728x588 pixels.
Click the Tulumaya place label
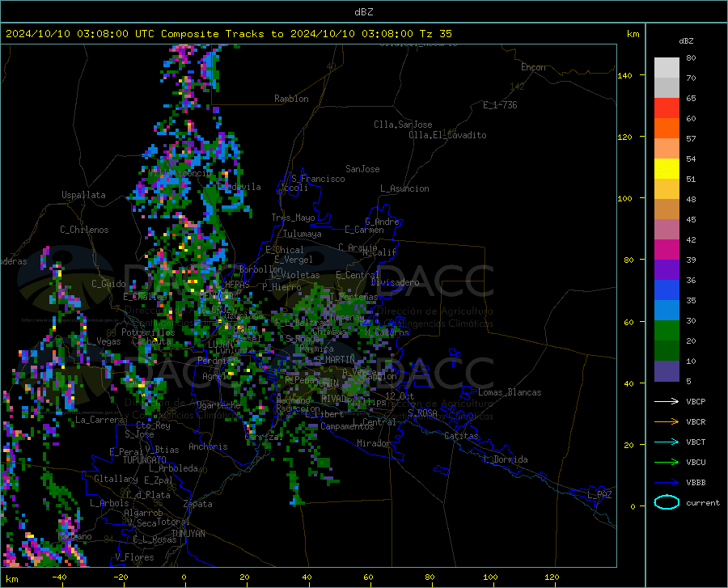click(302, 234)
